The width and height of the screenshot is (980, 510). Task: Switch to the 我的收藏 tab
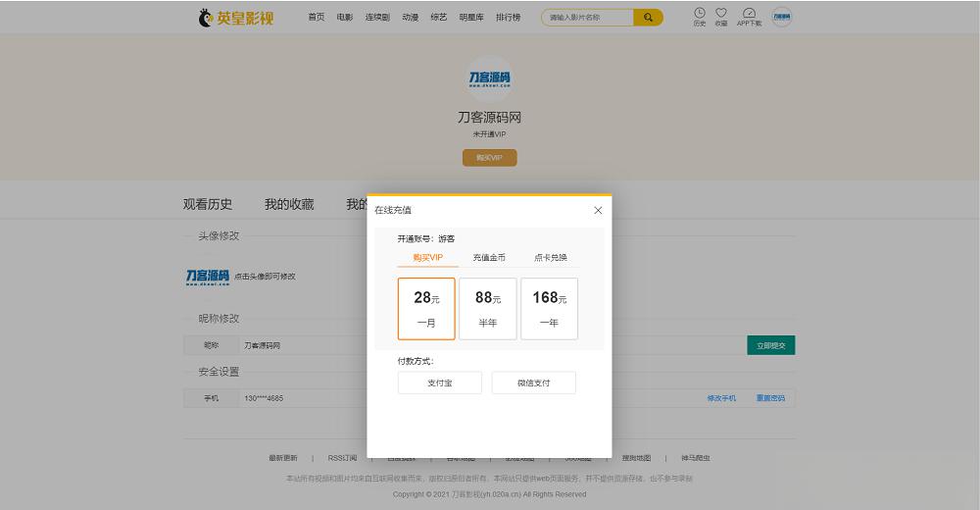pyautogui.click(x=289, y=204)
